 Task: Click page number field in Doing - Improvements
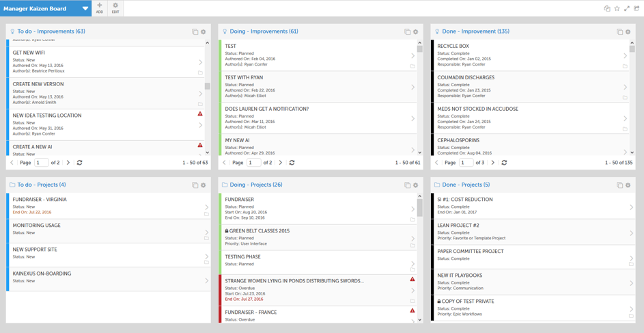pyautogui.click(x=254, y=162)
